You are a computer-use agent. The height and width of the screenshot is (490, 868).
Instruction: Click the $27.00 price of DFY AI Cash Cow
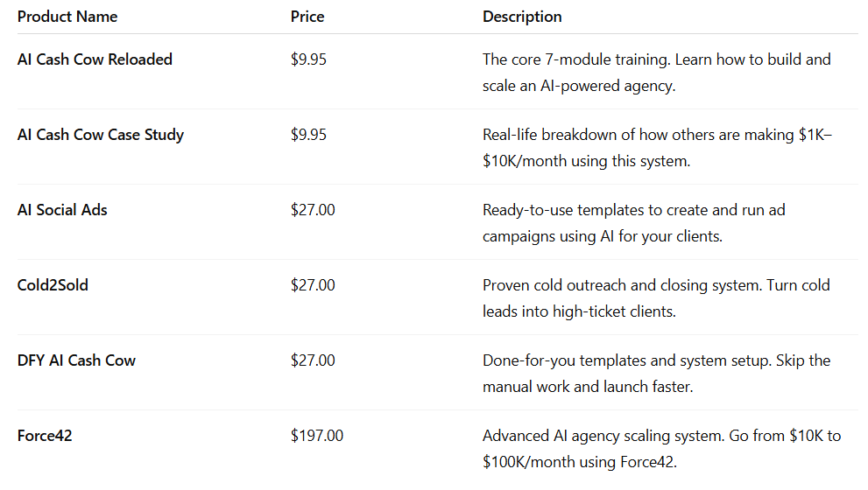pos(313,360)
